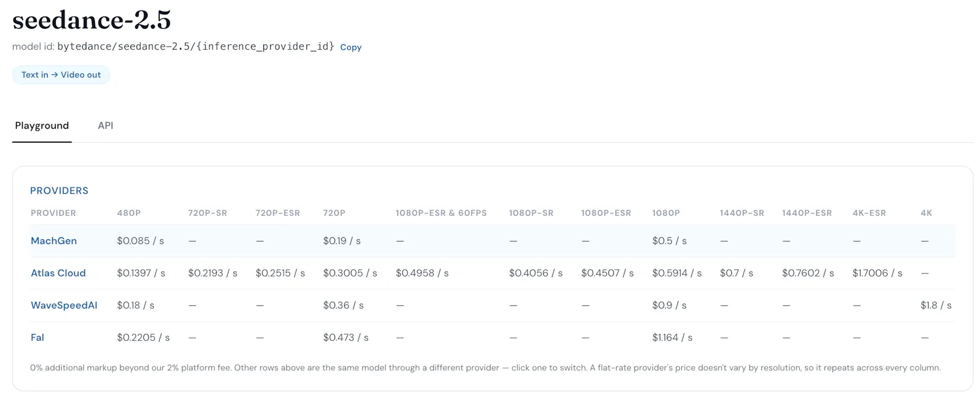Click the 720P column header
This screenshot has width=980, height=401.
pos(334,213)
